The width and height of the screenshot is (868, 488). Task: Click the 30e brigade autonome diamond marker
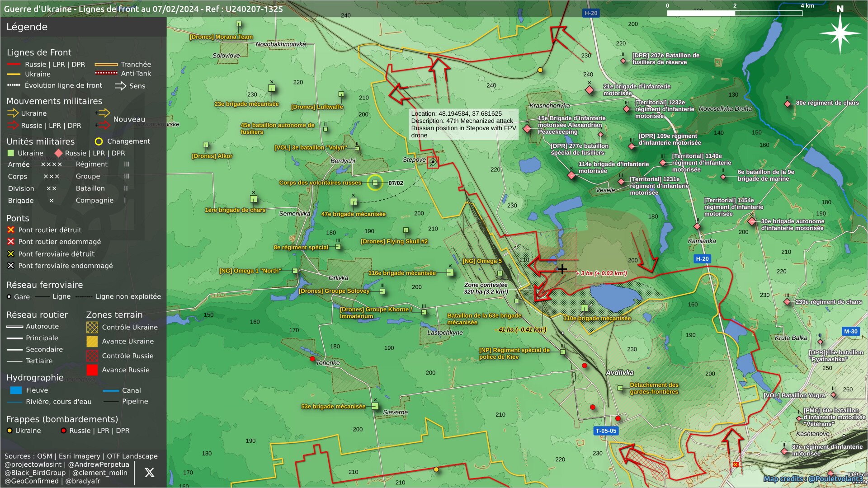tap(752, 221)
